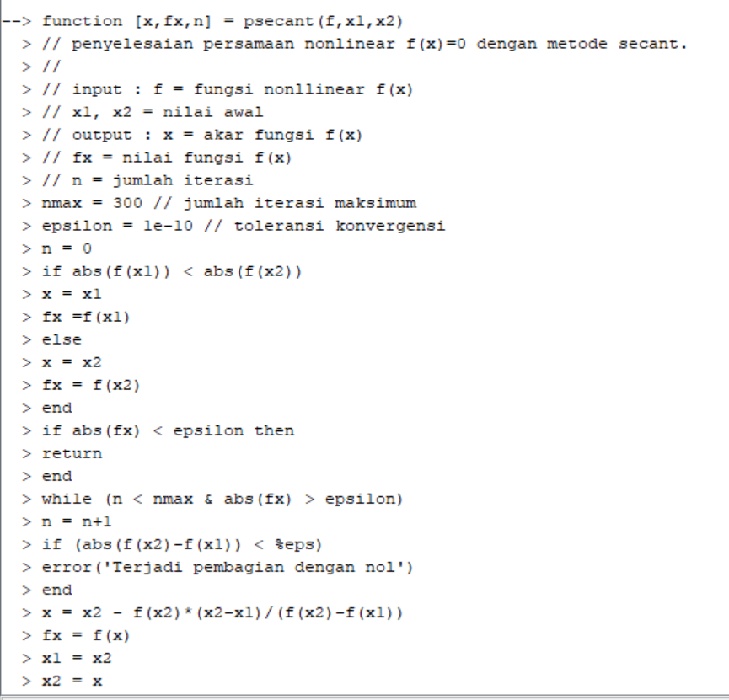Click the final 'x2 = x' assignment line
Viewport: 729px width, 700px height.
pos(72,681)
